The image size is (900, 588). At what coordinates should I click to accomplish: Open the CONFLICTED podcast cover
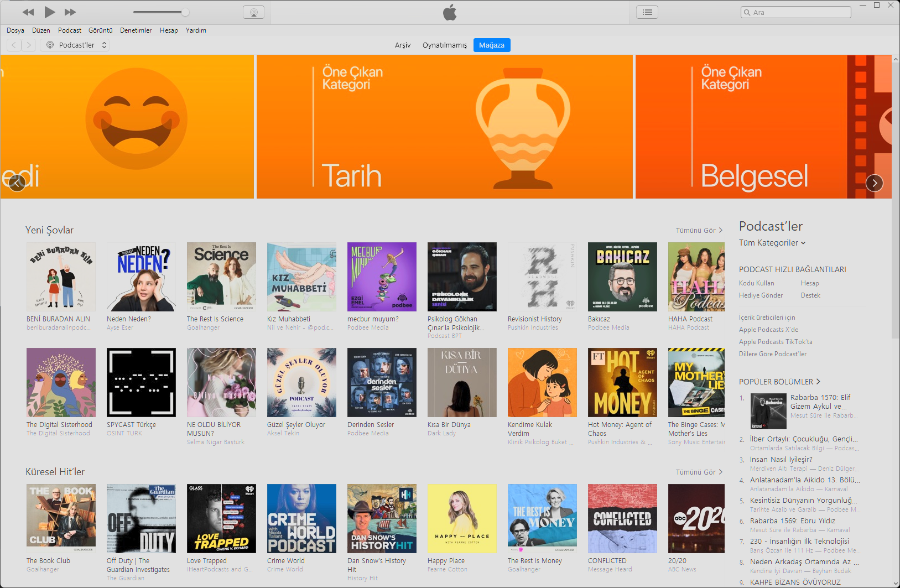(622, 518)
